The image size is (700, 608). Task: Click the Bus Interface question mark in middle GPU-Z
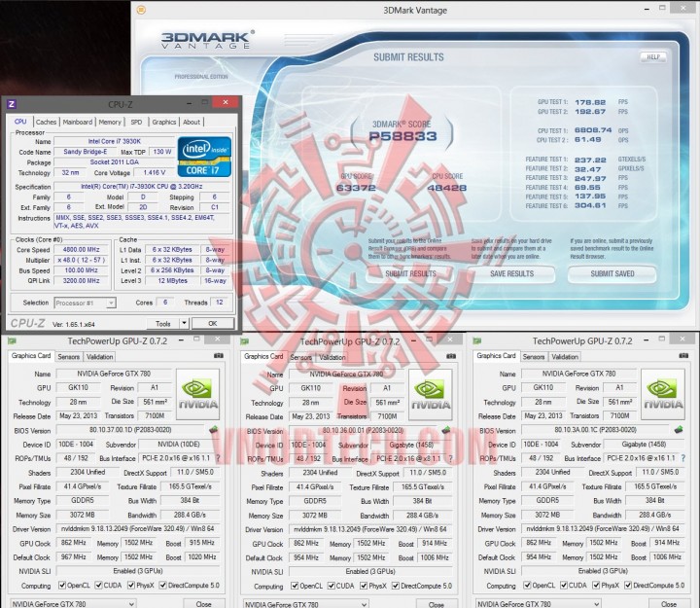point(450,459)
